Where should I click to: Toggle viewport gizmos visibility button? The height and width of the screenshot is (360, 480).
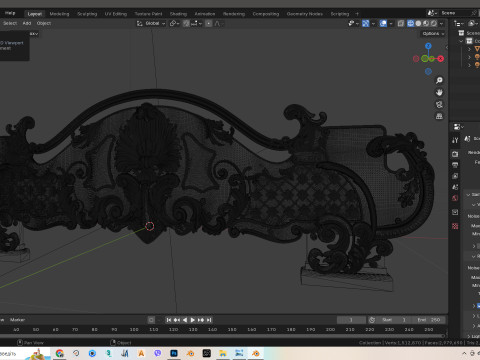(x=365, y=23)
